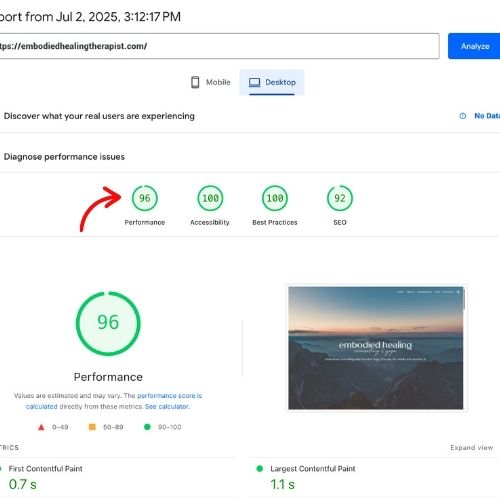Screen dimensions: 500x500
Task: Open the No Data link
Action: [x=487, y=116]
